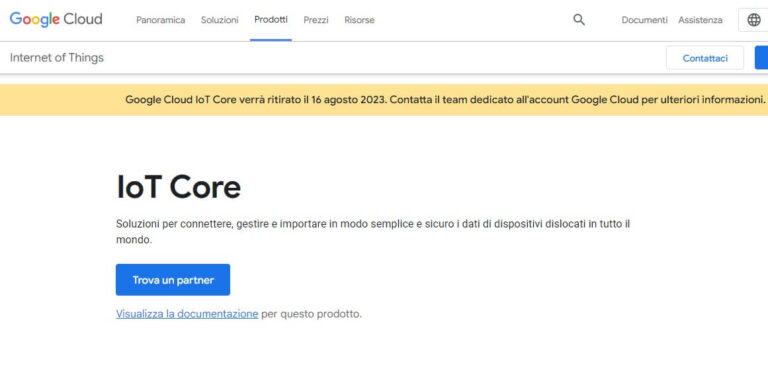
Task: Go to Documenti link
Action: [x=644, y=20]
